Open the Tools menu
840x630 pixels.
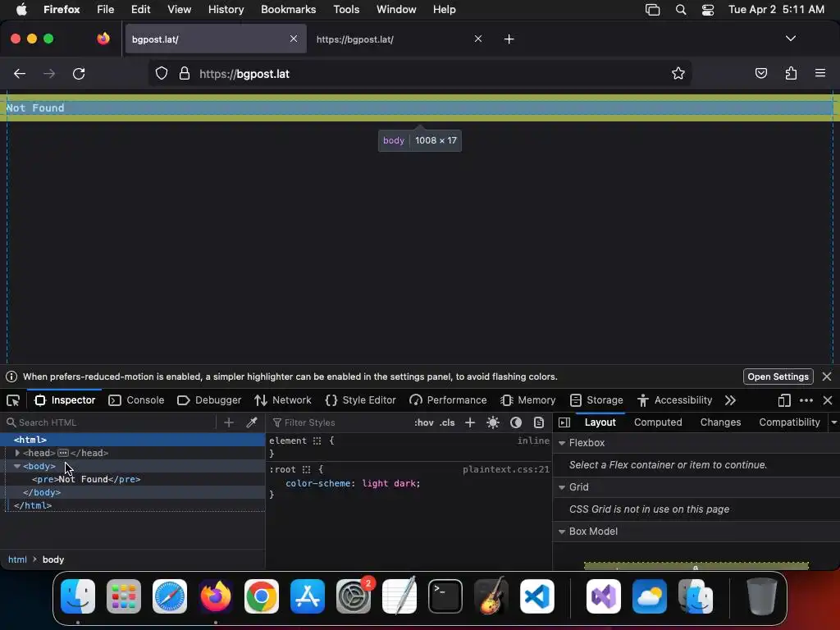[x=346, y=10]
